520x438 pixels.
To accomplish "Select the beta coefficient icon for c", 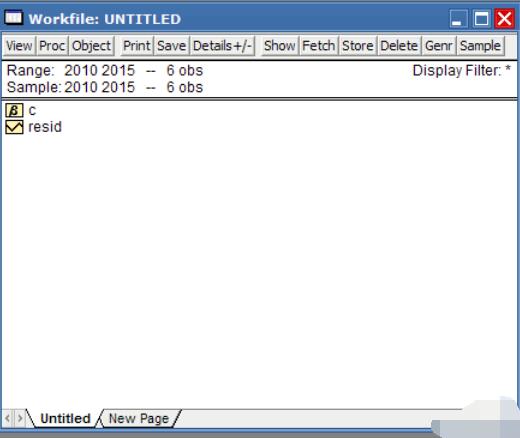I will [x=14, y=110].
